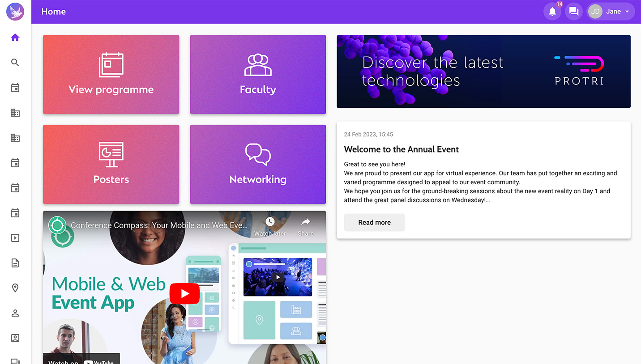Viewport: 641px width, 364px height.
Task: Click the 24 Feb 2023, 15:45 timestamp
Action: tap(368, 134)
